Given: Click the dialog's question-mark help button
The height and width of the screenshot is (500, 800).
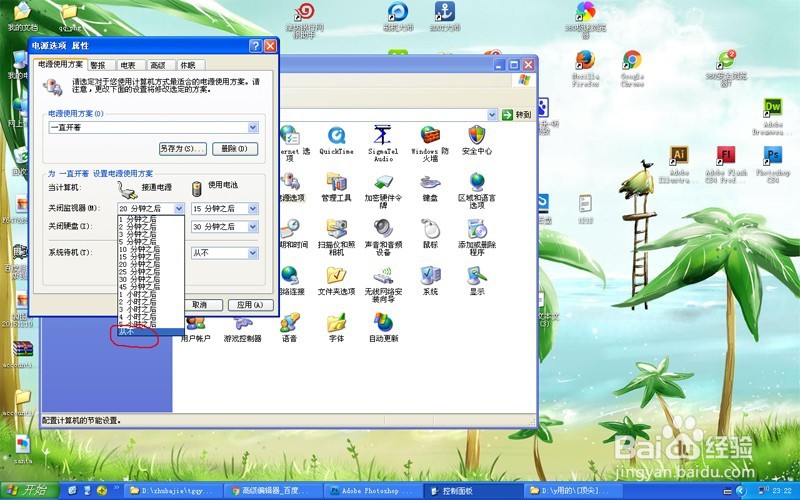Looking at the screenshot, I should 256,46.
